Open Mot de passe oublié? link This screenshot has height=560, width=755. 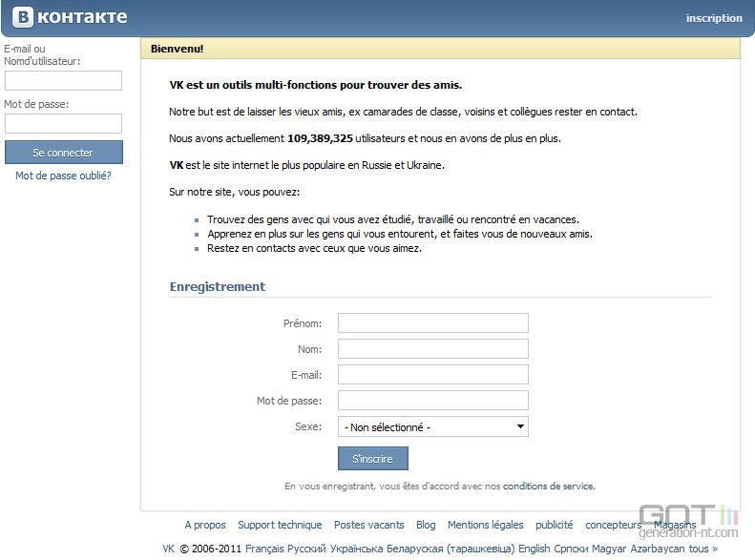point(63,176)
